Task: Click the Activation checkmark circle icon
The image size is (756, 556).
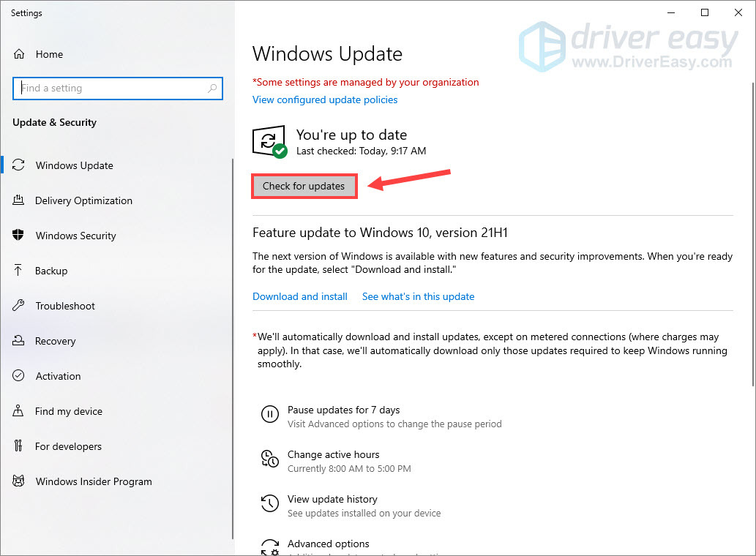Action: coord(18,376)
